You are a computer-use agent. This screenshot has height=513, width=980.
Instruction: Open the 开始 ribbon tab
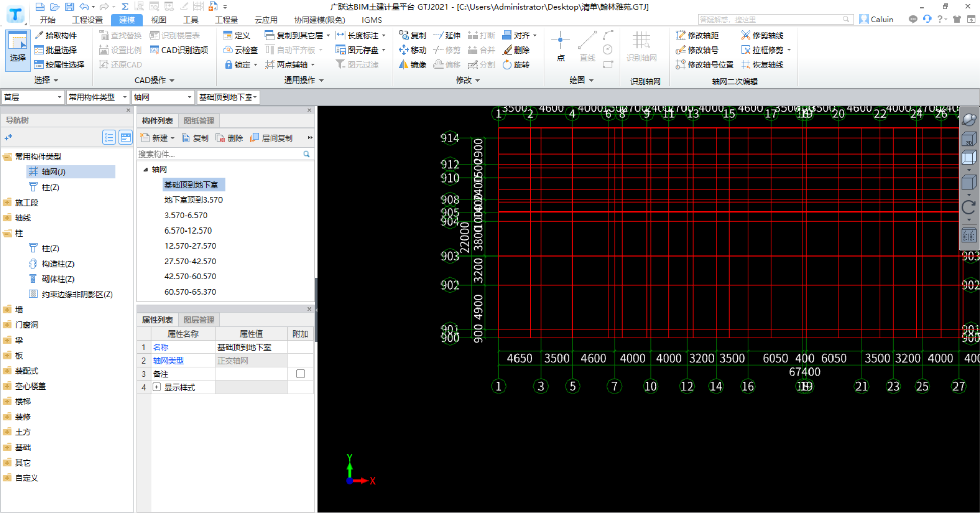point(47,20)
